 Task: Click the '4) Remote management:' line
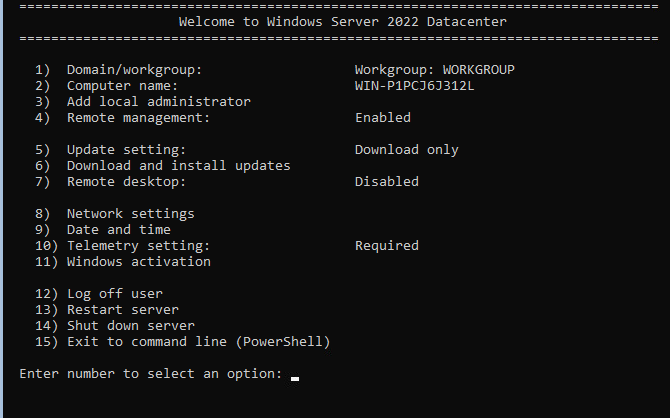click(123, 118)
